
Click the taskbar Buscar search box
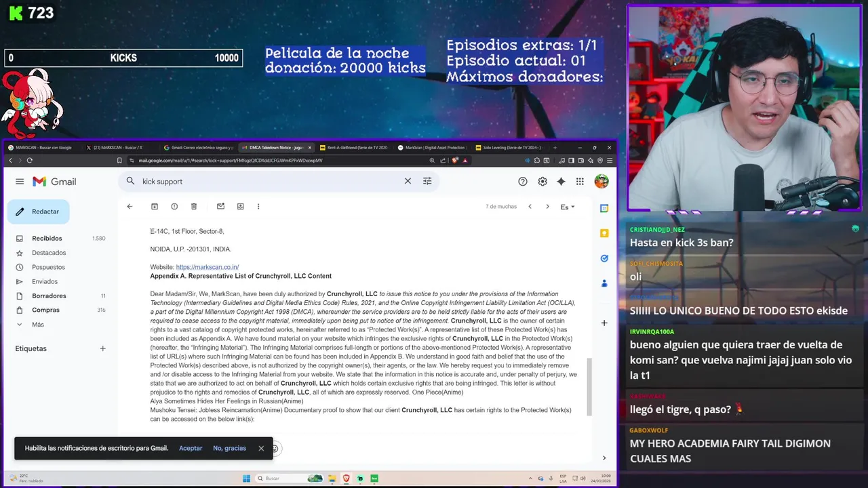tap(289, 479)
